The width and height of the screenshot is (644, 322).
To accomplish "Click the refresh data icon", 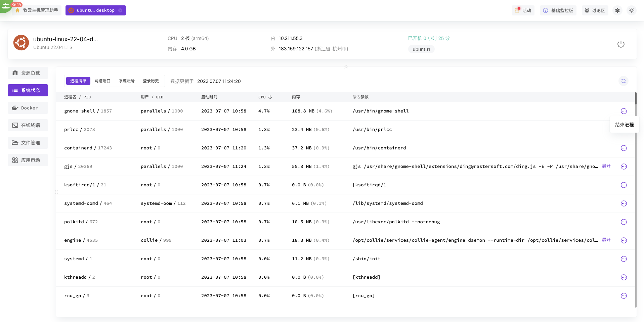I will coord(623,81).
